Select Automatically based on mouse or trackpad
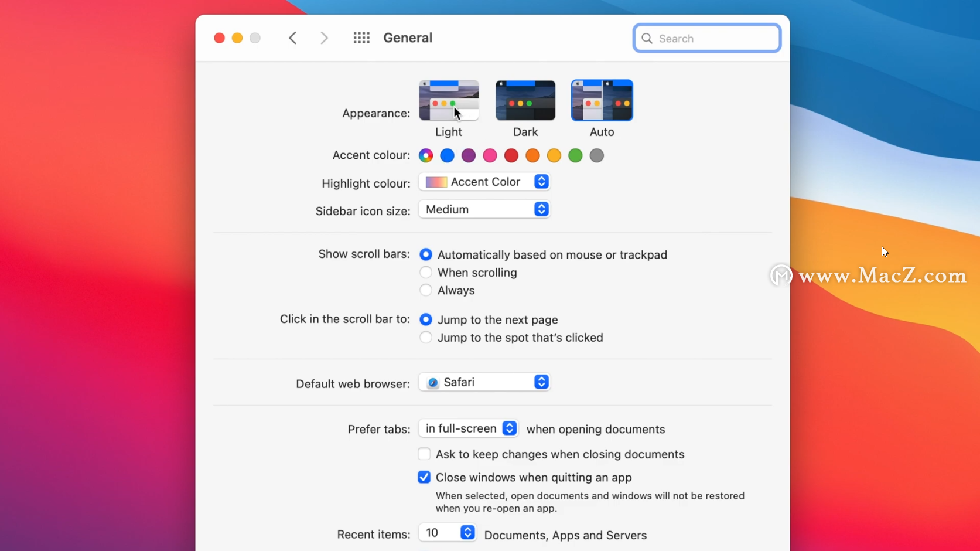Viewport: 980px width, 551px height. coord(426,254)
